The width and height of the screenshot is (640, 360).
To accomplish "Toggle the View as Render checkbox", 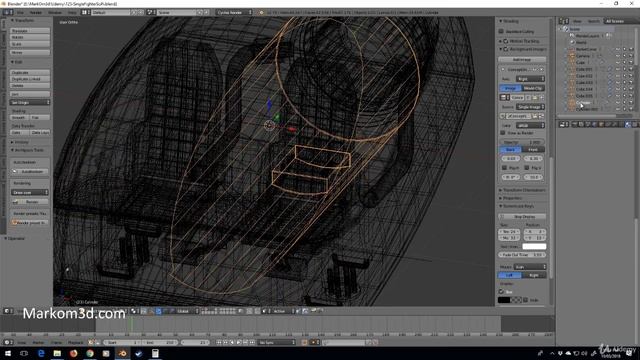I will pyautogui.click(x=503, y=133).
